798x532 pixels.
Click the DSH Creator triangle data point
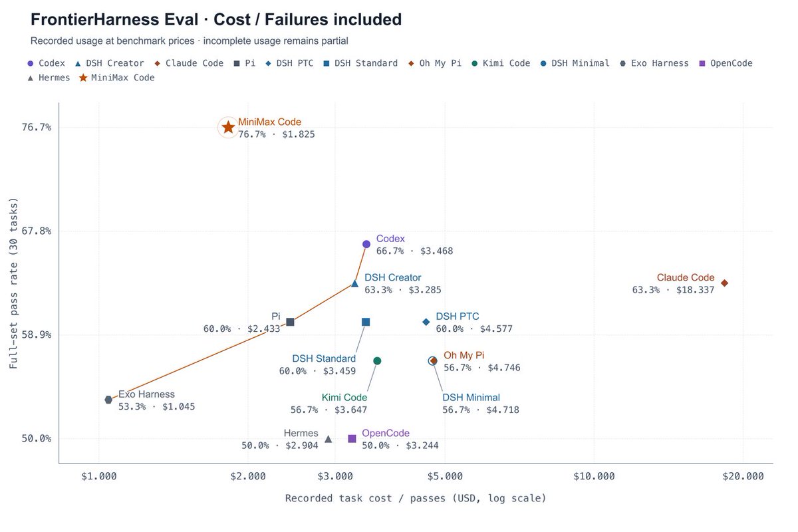[x=354, y=283]
